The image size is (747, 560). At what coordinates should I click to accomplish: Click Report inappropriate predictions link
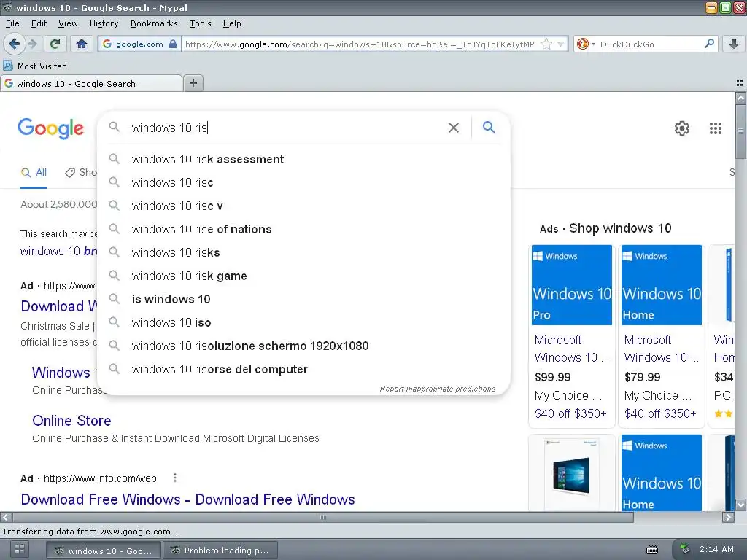point(438,389)
